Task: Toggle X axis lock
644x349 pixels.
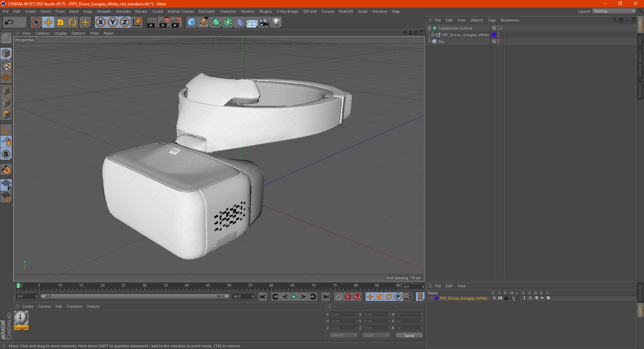Action: pyautogui.click(x=100, y=22)
